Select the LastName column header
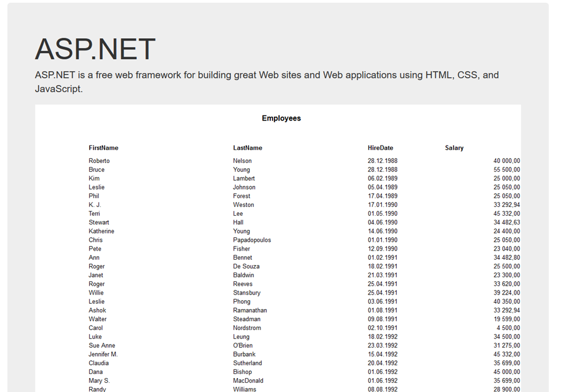Screen dimensions: 565x392 (x=248, y=148)
